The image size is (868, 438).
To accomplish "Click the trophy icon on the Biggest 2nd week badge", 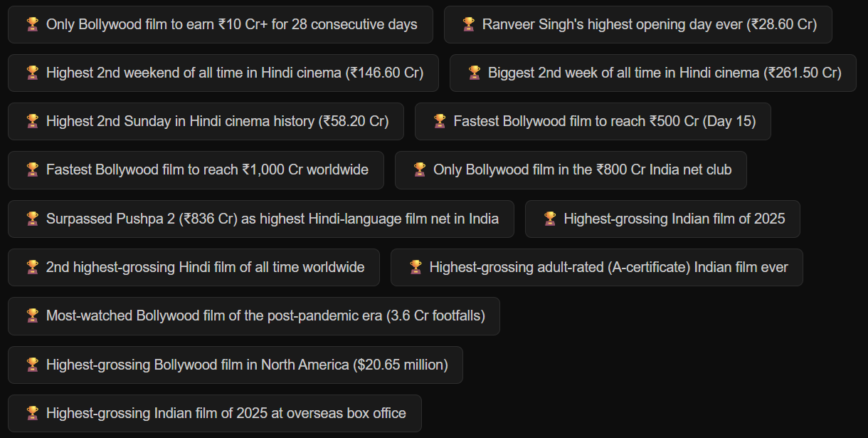I will (x=473, y=73).
